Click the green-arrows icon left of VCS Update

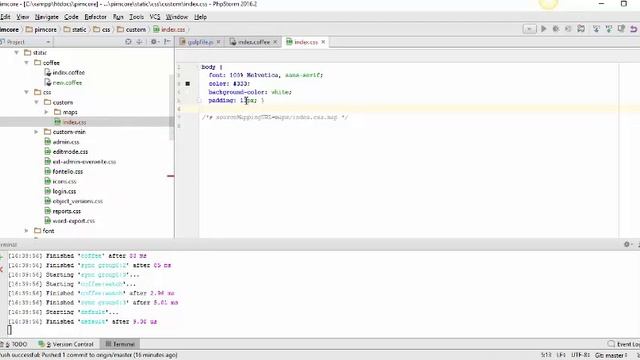pyautogui.click(x=581, y=29)
